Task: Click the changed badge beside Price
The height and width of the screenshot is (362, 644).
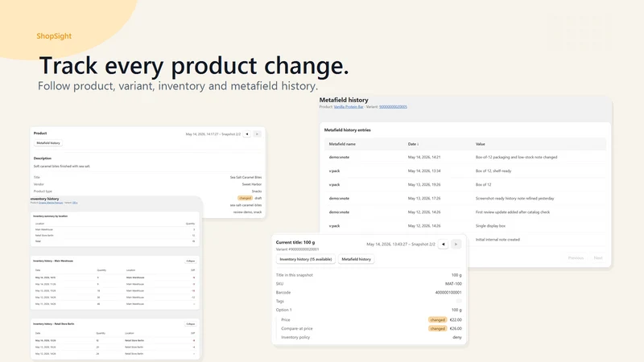Action: pyautogui.click(x=437, y=319)
